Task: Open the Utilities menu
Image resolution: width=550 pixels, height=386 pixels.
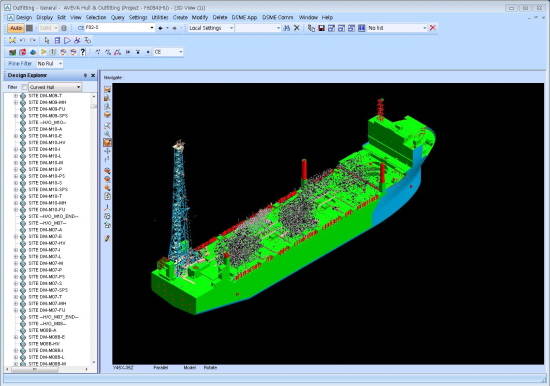Action: [160, 17]
